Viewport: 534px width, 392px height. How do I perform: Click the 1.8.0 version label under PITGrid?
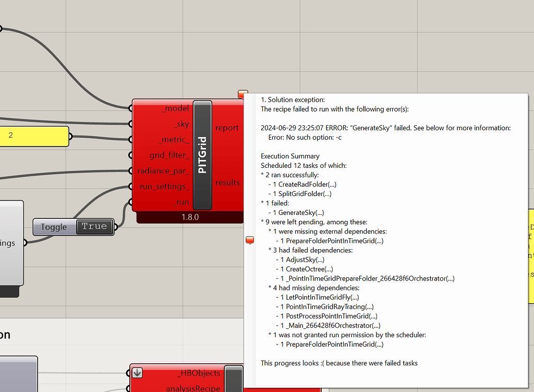point(190,217)
